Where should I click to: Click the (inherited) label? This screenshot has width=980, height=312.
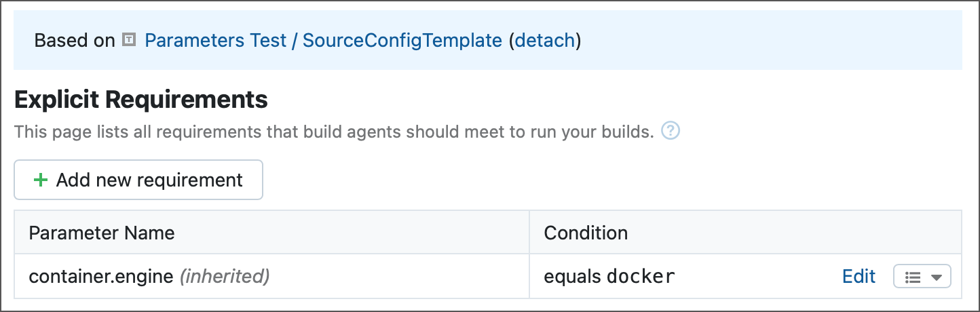225,276
